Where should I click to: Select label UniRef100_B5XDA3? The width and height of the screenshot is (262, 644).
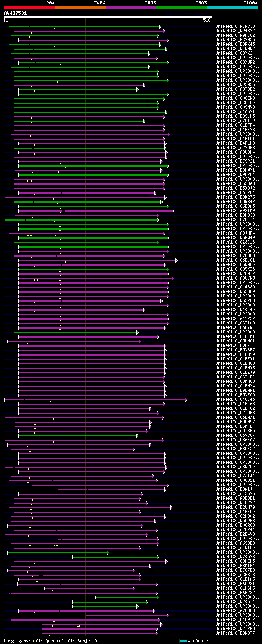coord(235,184)
